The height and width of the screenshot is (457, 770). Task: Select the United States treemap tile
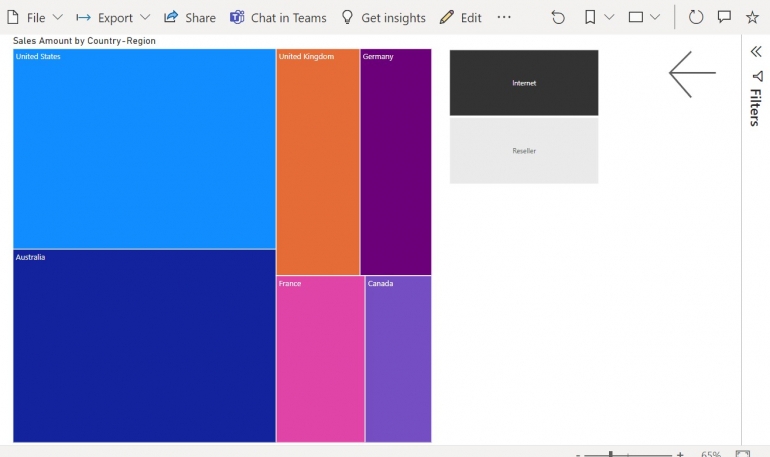(144, 148)
